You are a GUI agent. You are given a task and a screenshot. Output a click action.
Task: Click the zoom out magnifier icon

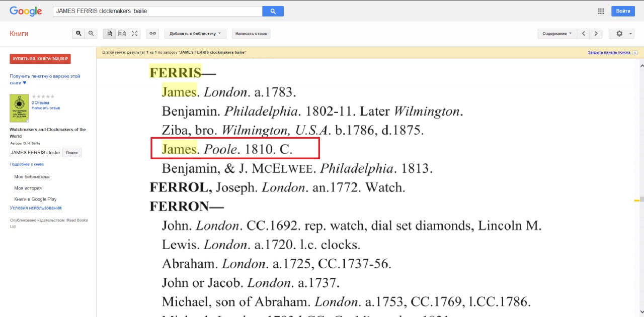click(91, 34)
